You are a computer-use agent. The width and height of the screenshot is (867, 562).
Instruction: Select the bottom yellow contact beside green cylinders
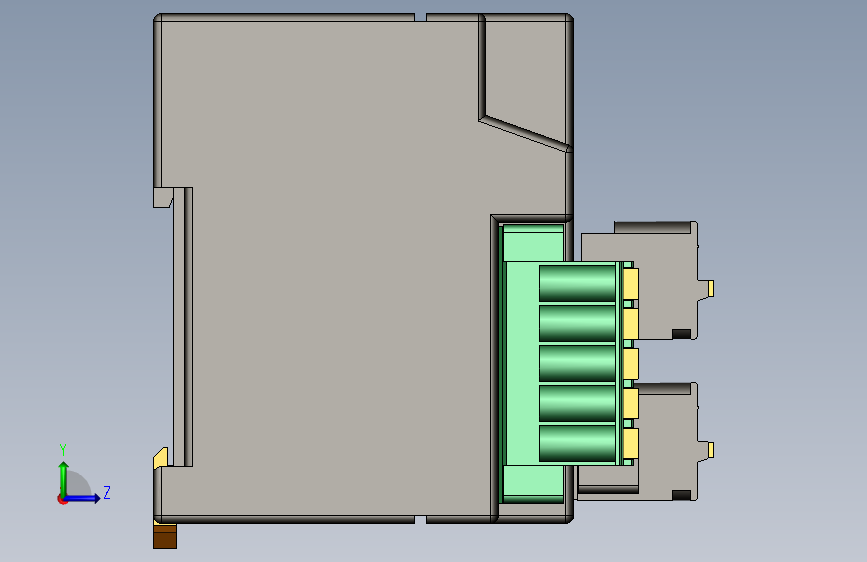(x=631, y=444)
